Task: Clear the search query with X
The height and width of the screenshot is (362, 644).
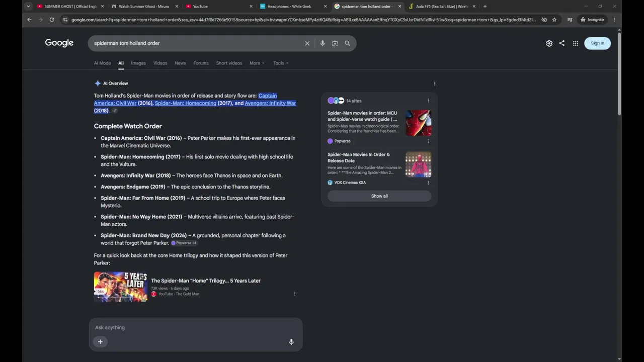Action: point(307,43)
